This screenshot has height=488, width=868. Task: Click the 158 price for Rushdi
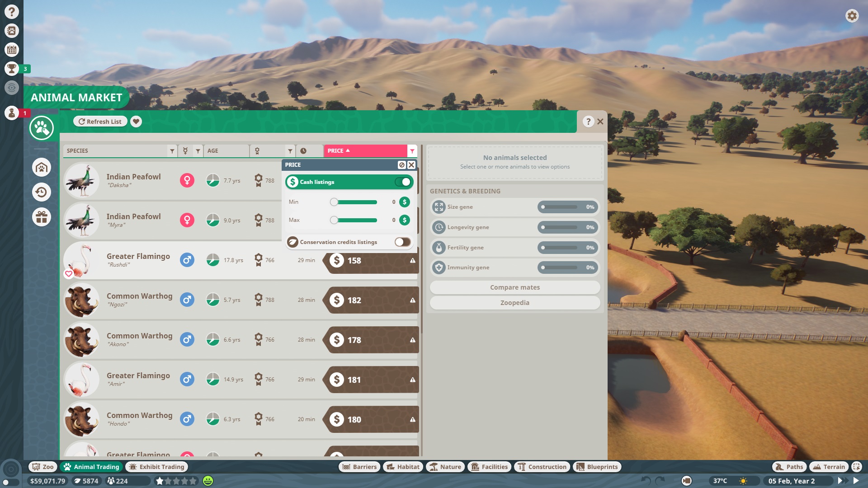click(x=371, y=261)
